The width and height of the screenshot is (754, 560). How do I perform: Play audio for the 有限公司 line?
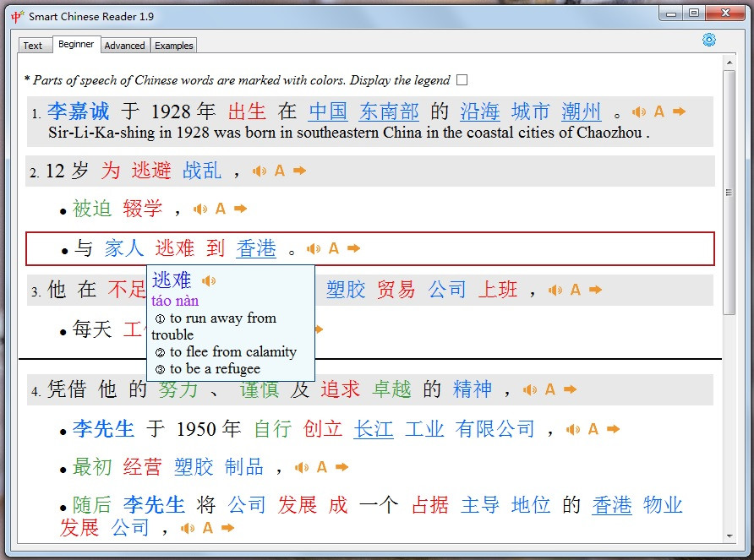click(x=573, y=430)
